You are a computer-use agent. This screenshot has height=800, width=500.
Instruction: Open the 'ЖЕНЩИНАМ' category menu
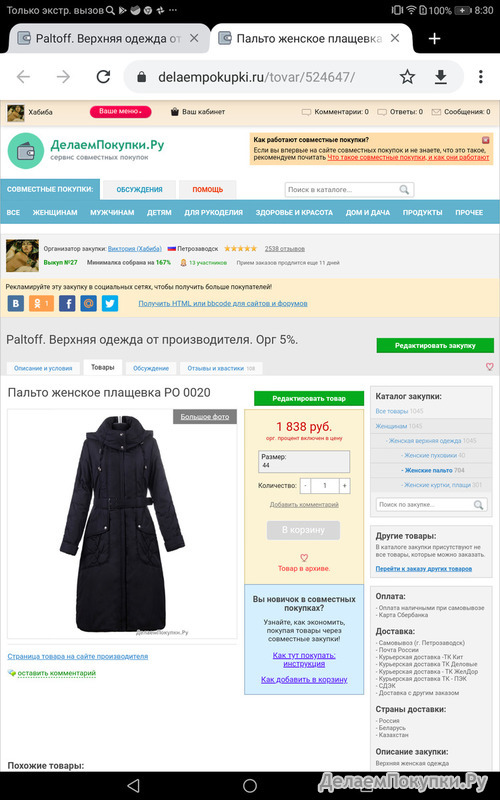(x=55, y=212)
